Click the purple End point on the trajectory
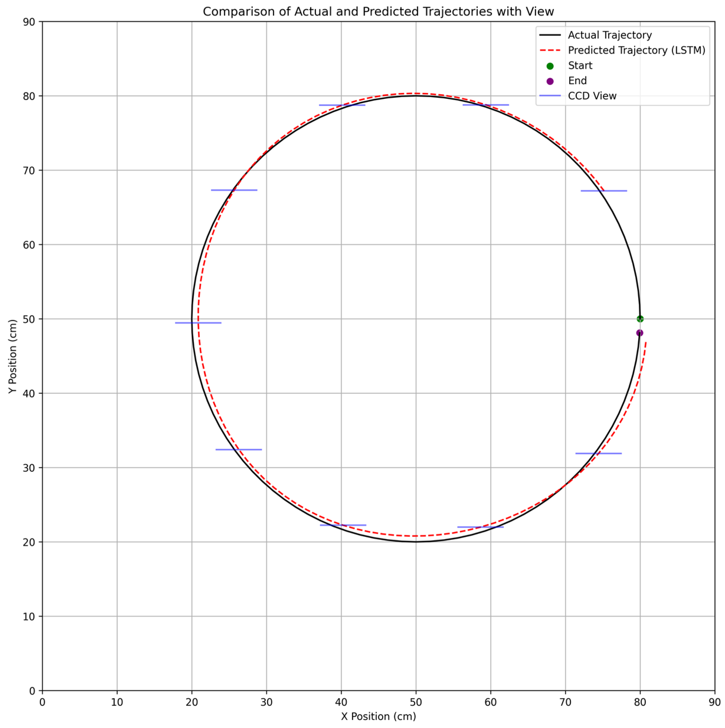725x728 pixels. (639, 333)
